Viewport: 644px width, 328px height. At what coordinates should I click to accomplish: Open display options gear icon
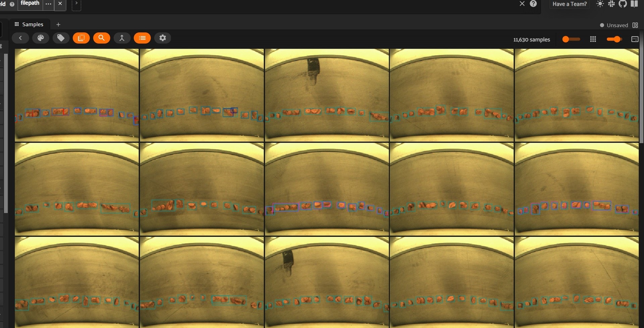163,38
